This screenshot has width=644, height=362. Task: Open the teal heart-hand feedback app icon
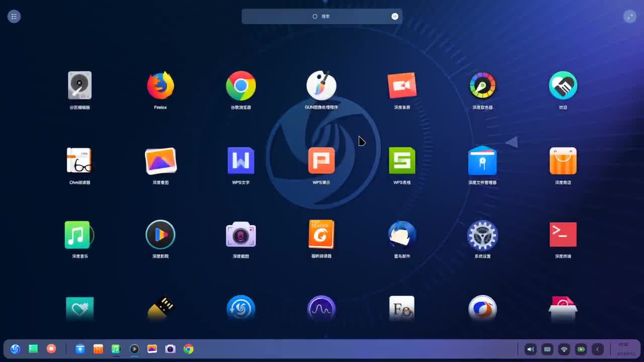pyautogui.click(x=79, y=309)
